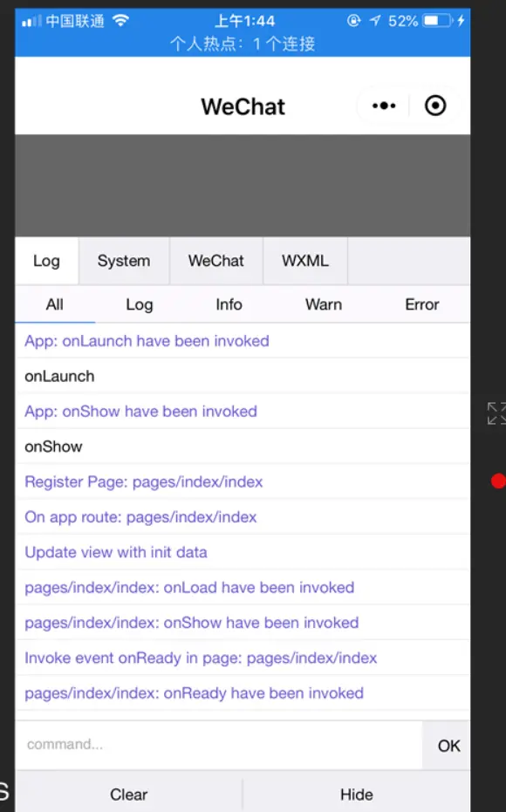
Task: Select 'pages/index/index: onReady have been invoked' entry
Action: (243, 693)
